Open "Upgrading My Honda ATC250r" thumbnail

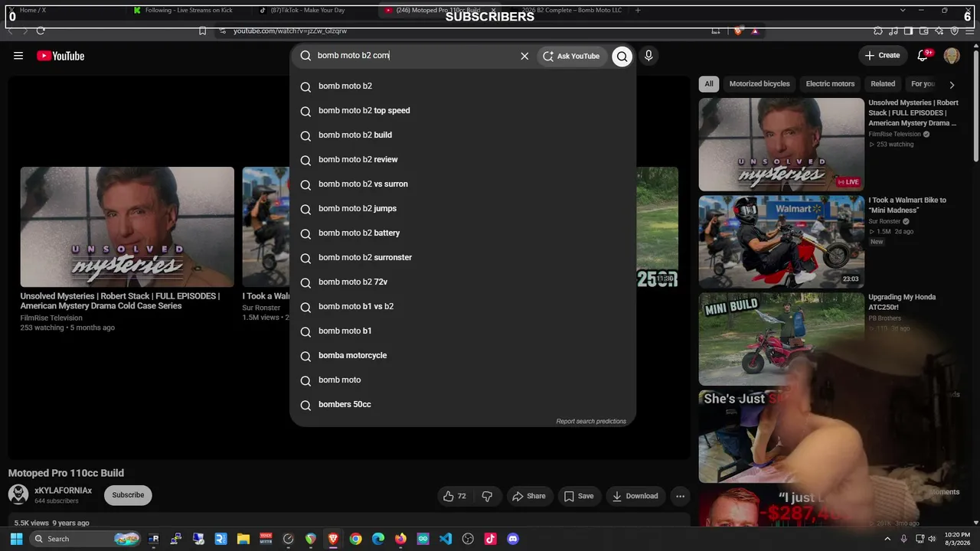[781, 339]
